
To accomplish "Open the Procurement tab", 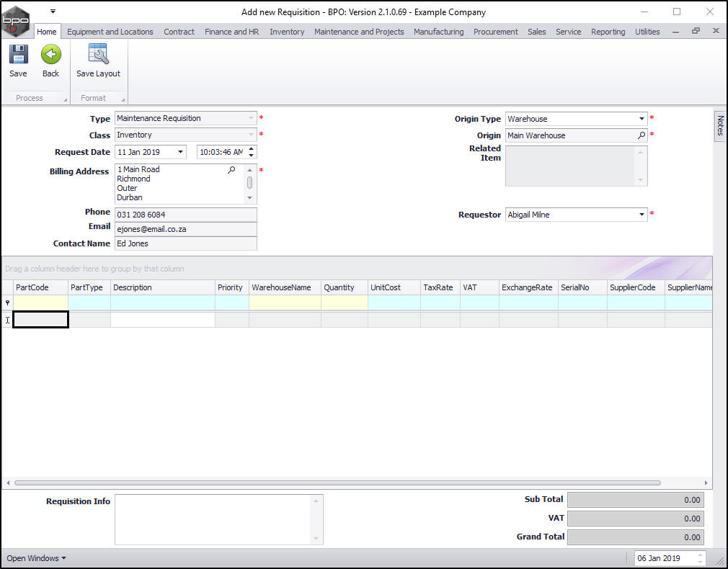I will 495,32.
